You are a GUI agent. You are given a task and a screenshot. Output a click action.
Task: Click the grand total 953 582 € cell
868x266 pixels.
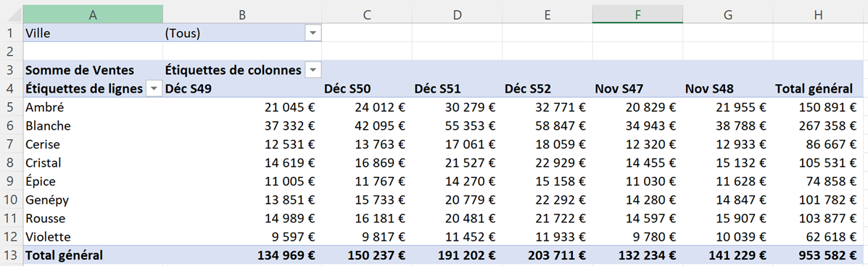tap(819, 256)
